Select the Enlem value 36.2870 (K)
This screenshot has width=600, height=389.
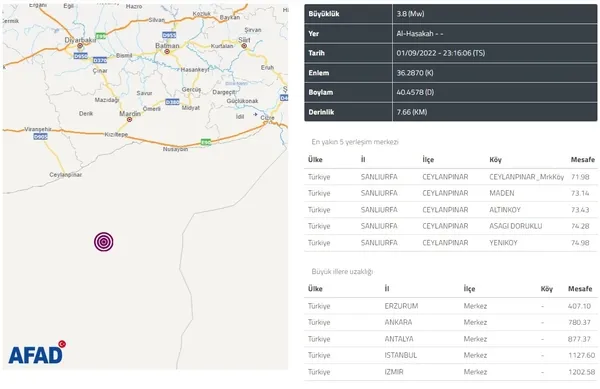tap(415, 73)
